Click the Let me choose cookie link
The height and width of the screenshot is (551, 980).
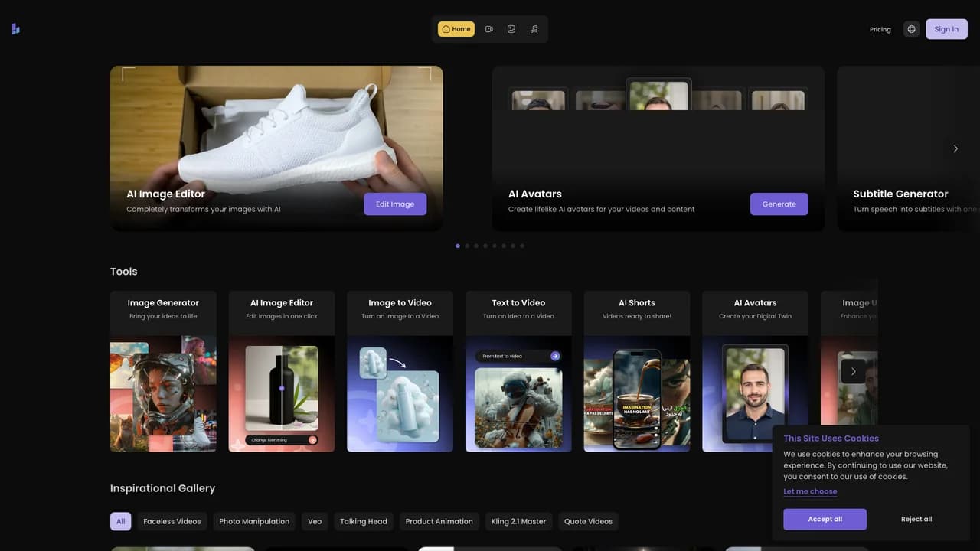click(810, 491)
